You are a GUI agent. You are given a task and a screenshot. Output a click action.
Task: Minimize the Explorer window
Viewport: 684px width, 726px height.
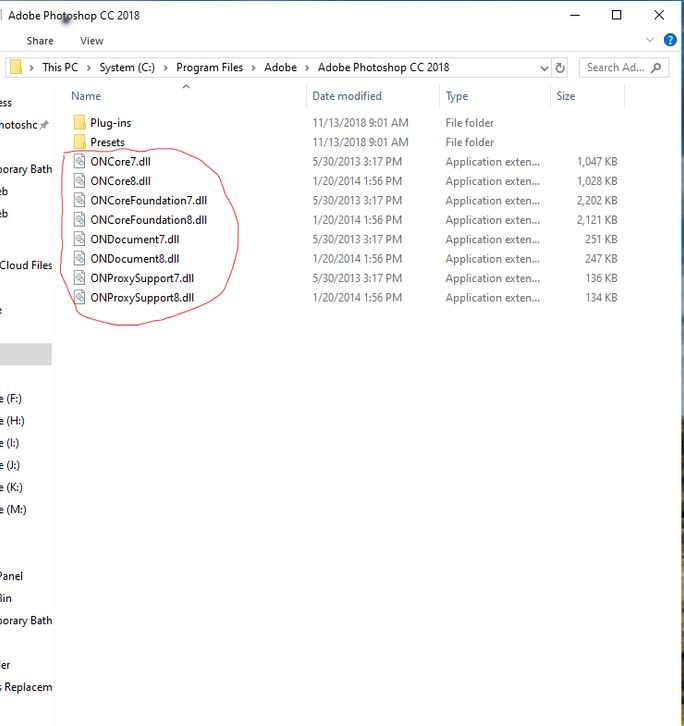tap(575, 15)
